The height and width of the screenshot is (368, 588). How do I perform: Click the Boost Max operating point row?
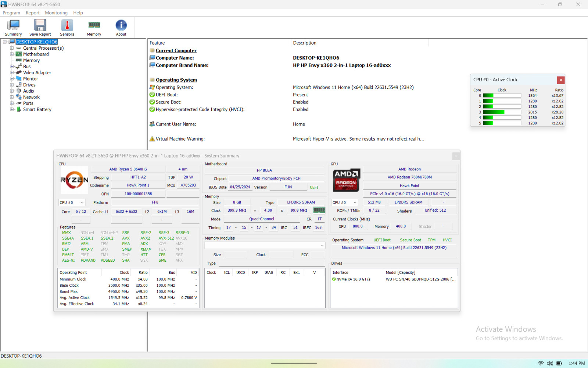[x=128, y=291]
